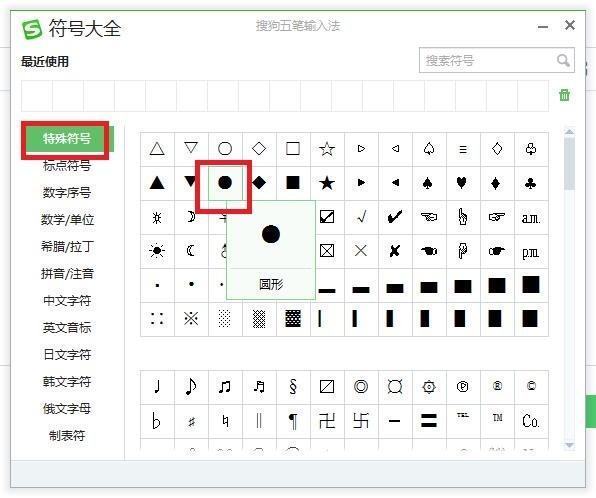This screenshot has height=498, width=596.
Task: Insert the reference mark symbol ※
Action: pyautogui.click(x=191, y=319)
